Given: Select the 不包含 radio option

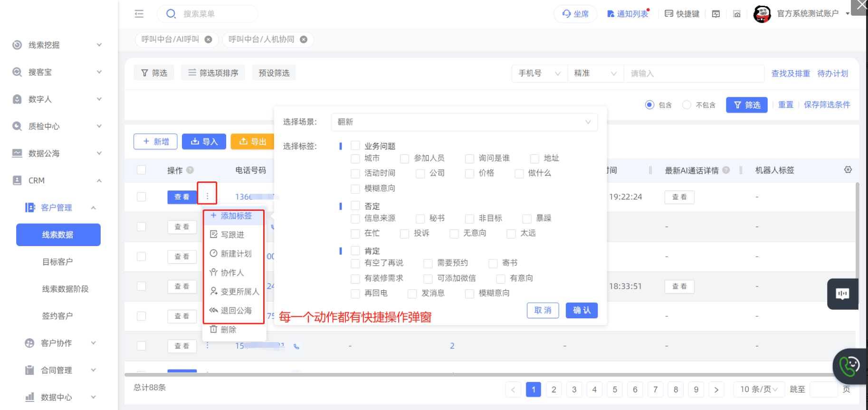Looking at the screenshot, I should 687,105.
